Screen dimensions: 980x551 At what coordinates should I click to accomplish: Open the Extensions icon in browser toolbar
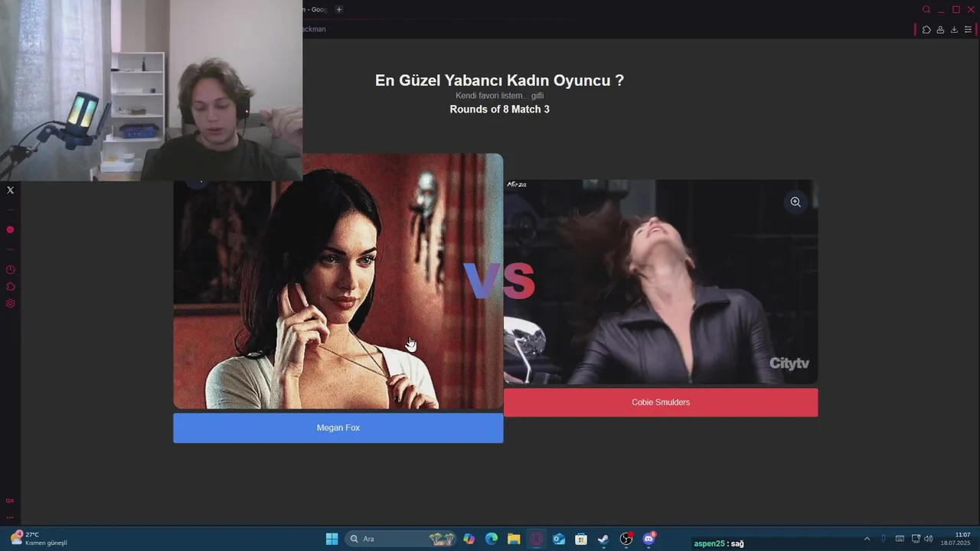coord(926,29)
